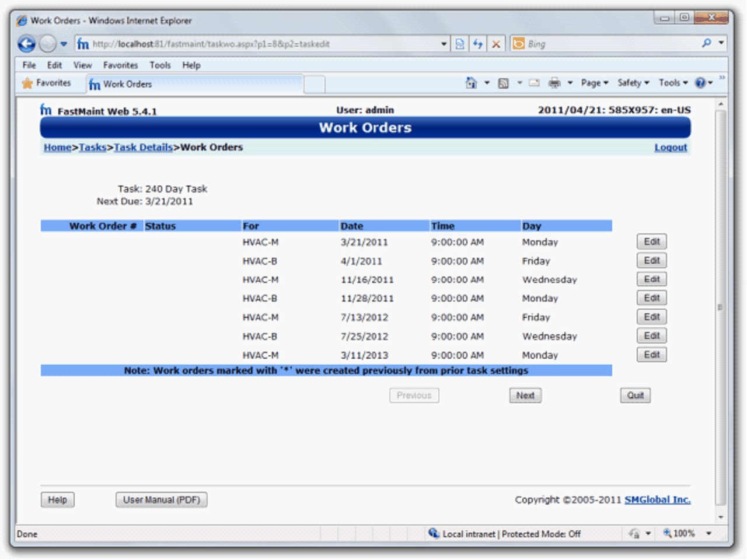Viewport: 747px width, 560px height.
Task: Follow the Task Details breadcrumb link
Action: [x=144, y=147]
